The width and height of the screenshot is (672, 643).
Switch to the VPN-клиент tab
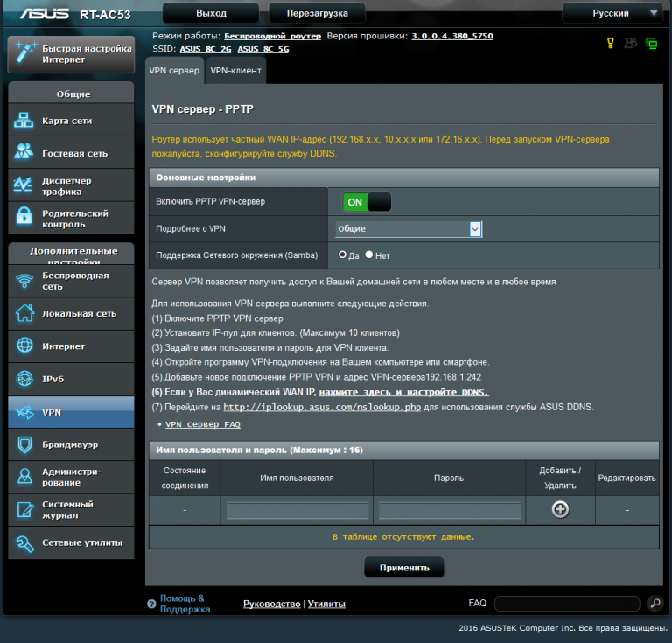235,70
